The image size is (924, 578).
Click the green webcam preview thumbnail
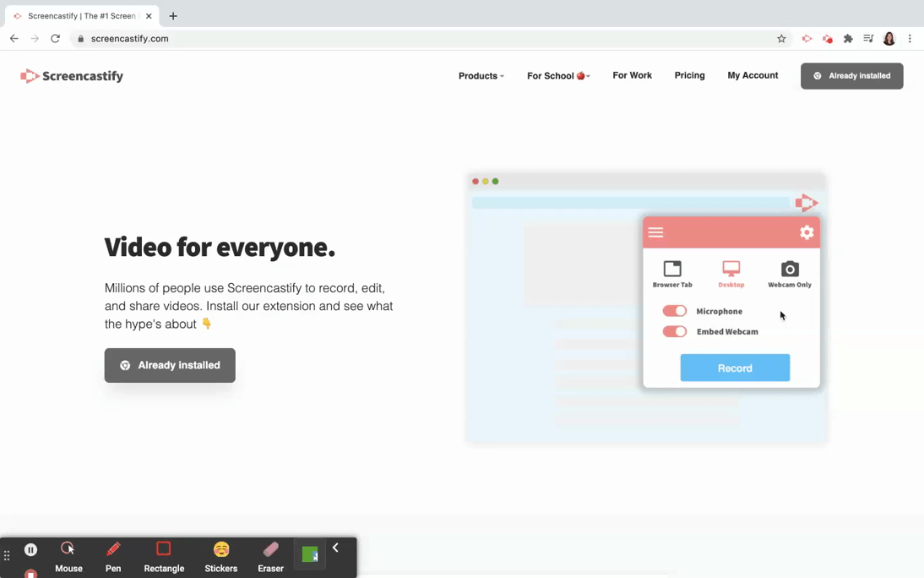310,554
